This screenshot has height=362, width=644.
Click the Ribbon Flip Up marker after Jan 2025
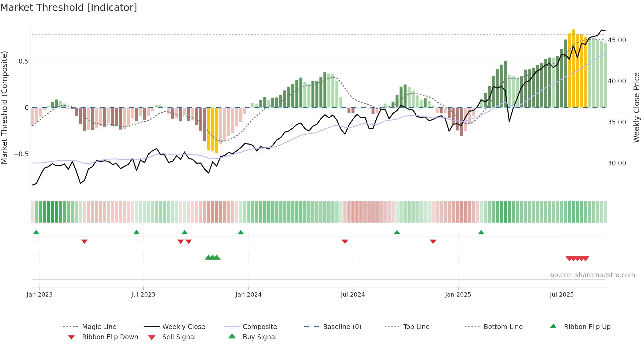pos(481,232)
